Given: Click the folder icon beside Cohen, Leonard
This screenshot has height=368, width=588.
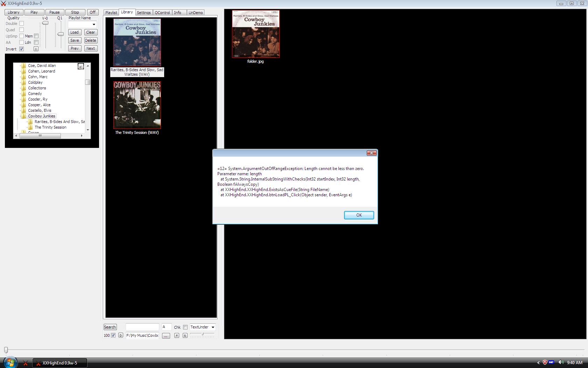Looking at the screenshot, I should point(24,71).
